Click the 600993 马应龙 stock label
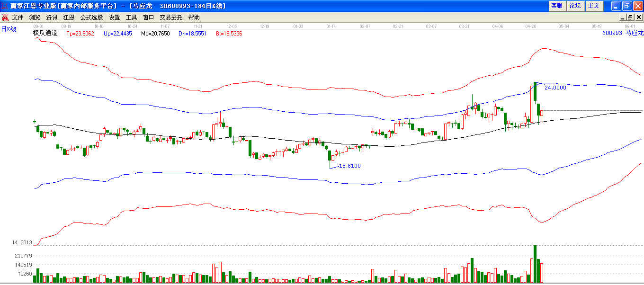The image size is (644, 285). tap(623, 33)
